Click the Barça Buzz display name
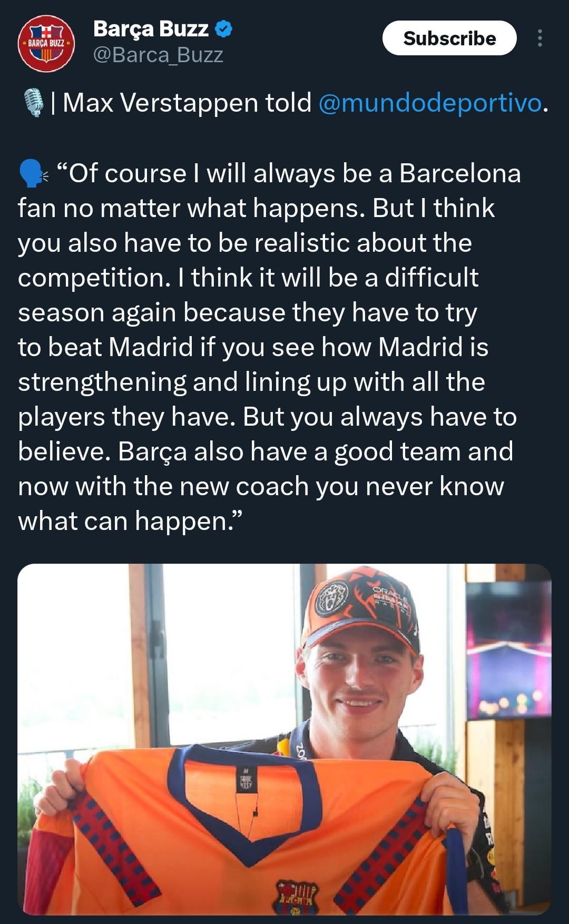The image size is (569, 924). (151, 29)
